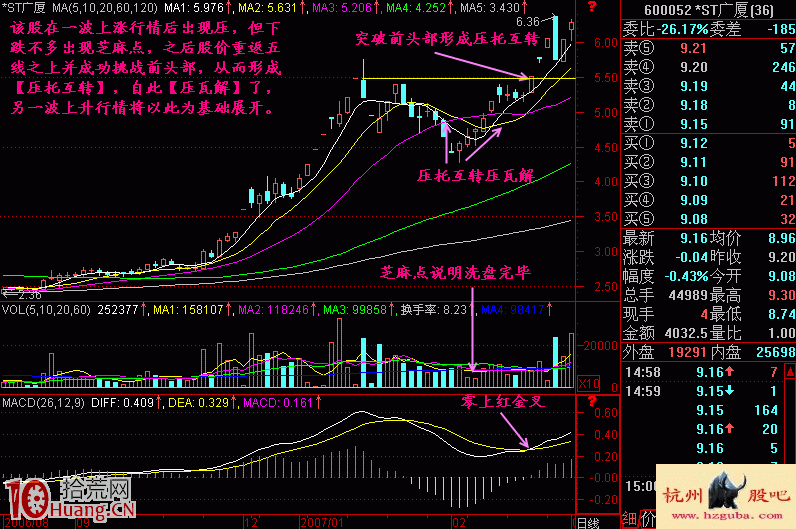Click the 14:59 tick row
This screenshot has width=796, height=529.
click(703, 391)
